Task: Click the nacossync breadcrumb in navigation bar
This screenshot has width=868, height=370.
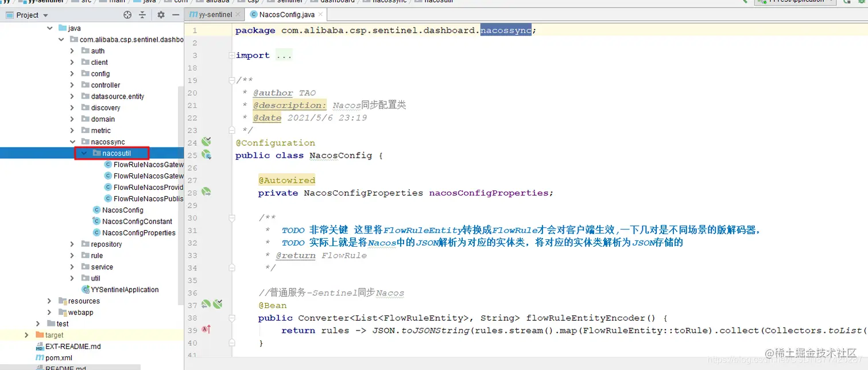Action: tap(389, 1)
